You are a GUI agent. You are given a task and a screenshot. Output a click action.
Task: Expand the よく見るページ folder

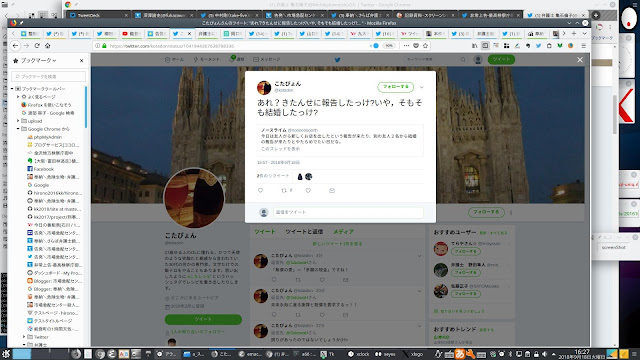coord(18,97)
